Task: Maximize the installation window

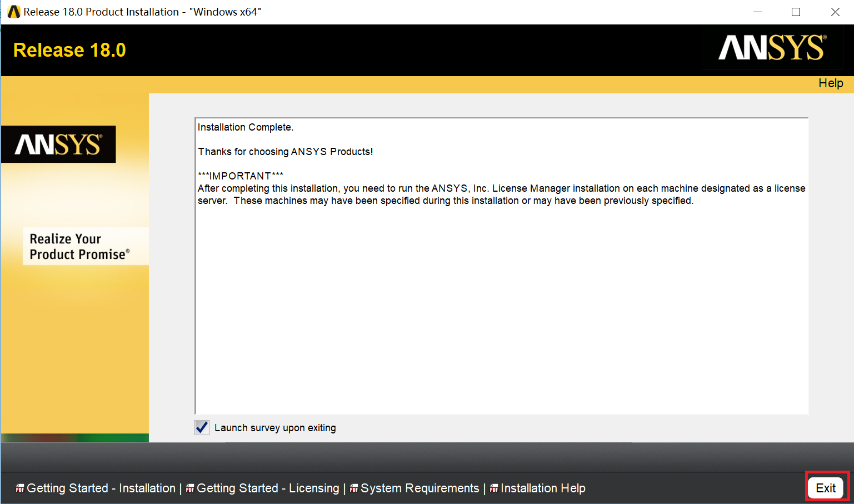Action: click(796, 12)
